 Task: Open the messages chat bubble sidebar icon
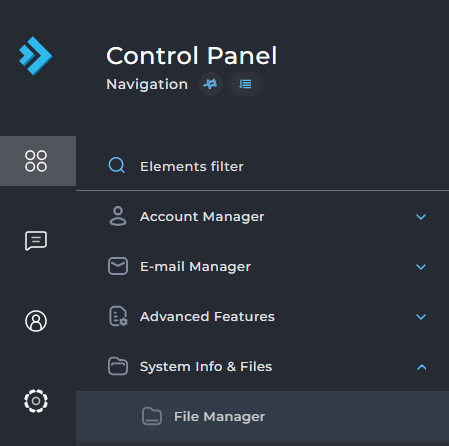tap(36, 240)
